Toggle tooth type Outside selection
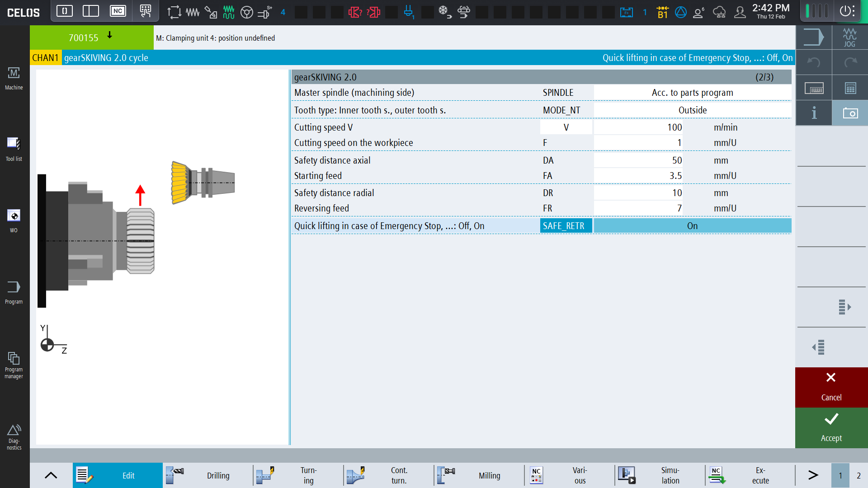868x488 pixels. click(692, 110)
